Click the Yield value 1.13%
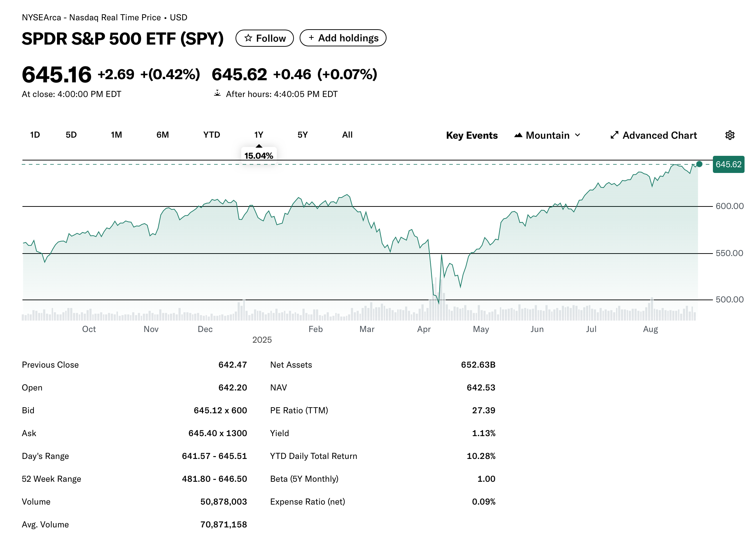756x552 pixels. 484,433
